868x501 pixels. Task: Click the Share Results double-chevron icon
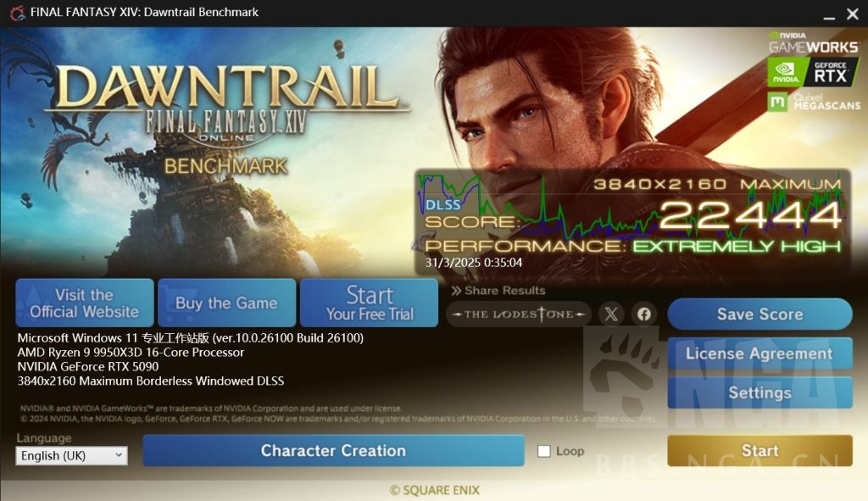[x=455, y=291]
